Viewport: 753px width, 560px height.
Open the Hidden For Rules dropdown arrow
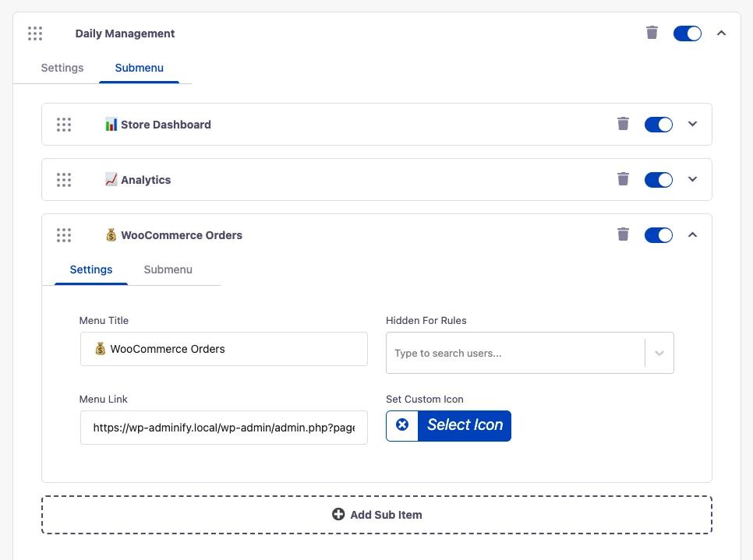pos(659,353)
